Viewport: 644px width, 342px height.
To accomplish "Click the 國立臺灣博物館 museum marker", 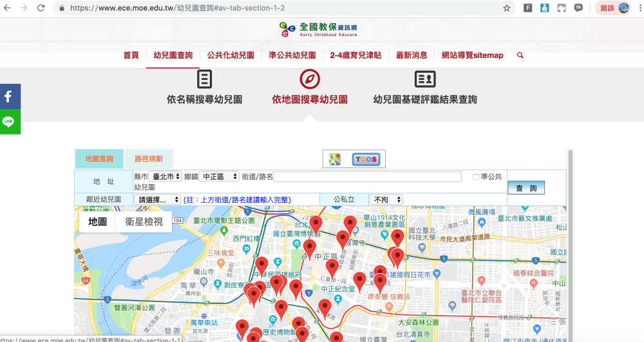I will pyautogui.click(x=296, y=244).
